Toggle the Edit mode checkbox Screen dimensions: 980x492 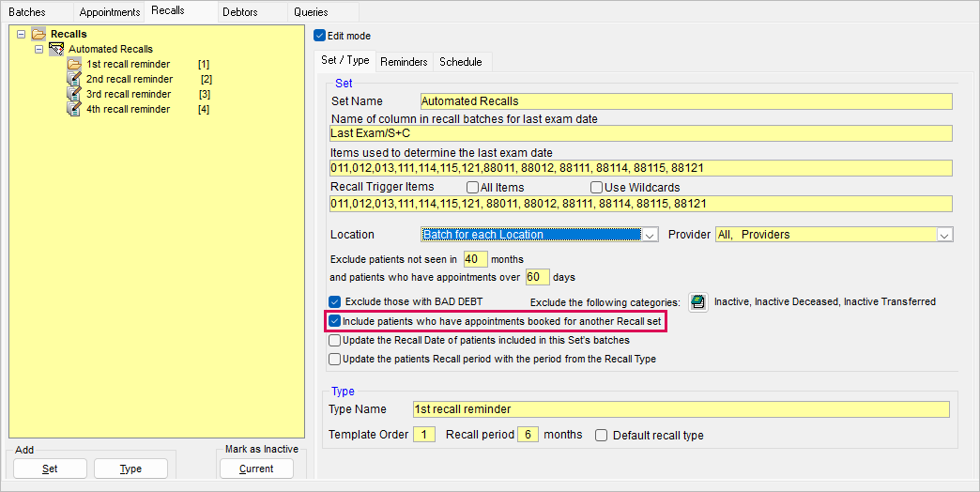[319, 36]
